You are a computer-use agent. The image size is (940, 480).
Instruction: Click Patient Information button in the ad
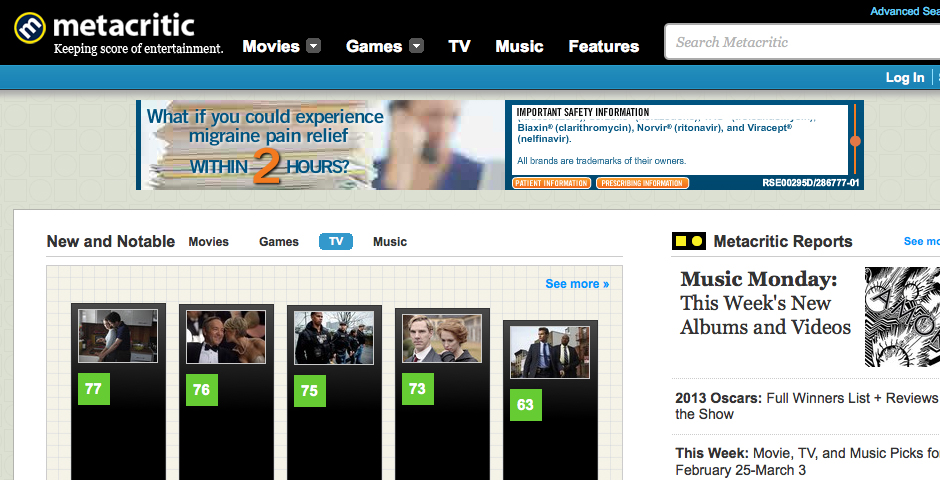click(x=552, y=183)
